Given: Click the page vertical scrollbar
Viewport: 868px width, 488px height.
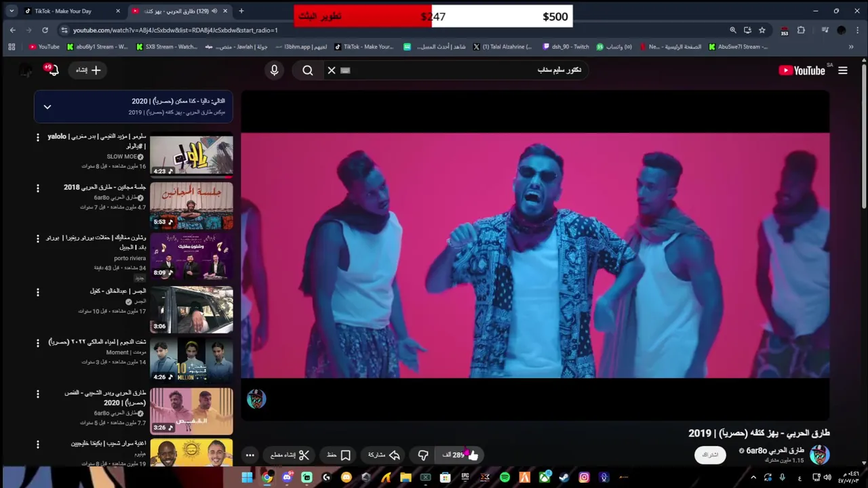Looking at the screenshot, I should click(863, 136).
